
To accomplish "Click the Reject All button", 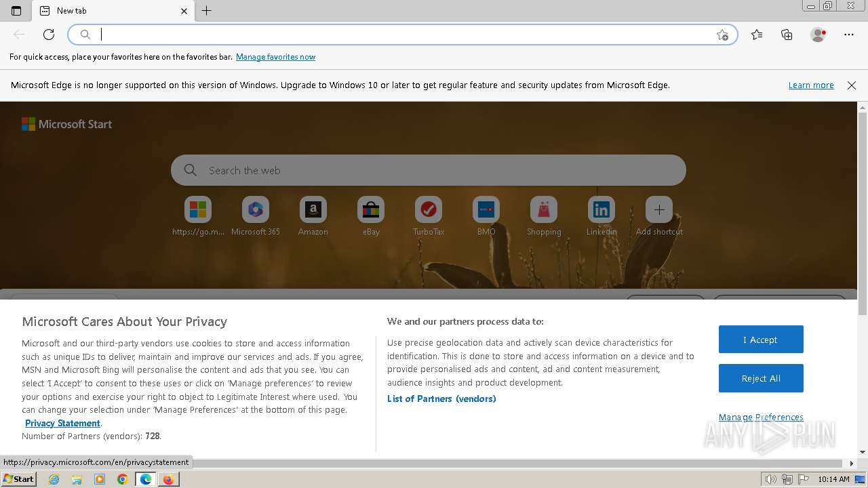I will click(761, 378).
